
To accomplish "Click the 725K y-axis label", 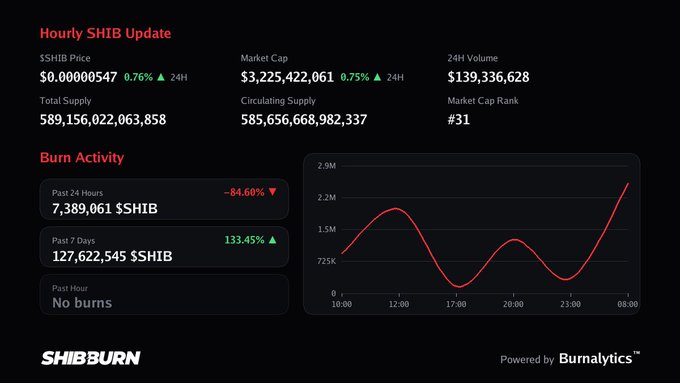I will [327, 261].
